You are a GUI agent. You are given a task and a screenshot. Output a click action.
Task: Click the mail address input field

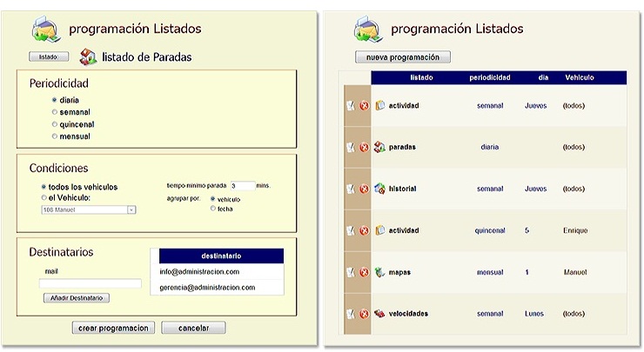90,283
